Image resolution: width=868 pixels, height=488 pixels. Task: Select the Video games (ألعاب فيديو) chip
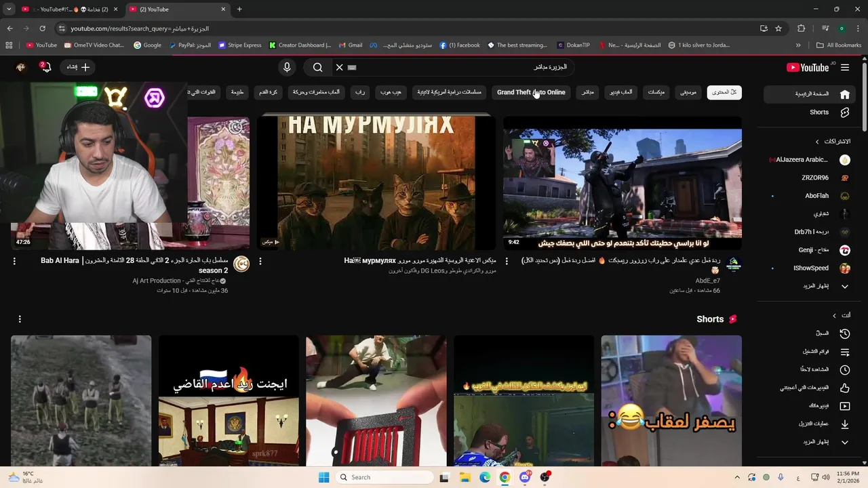point(620,92)
